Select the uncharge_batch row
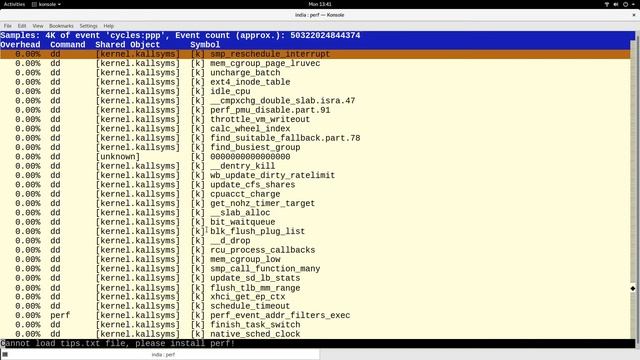Viewport: 640px width, 360px height. point(315,73)
